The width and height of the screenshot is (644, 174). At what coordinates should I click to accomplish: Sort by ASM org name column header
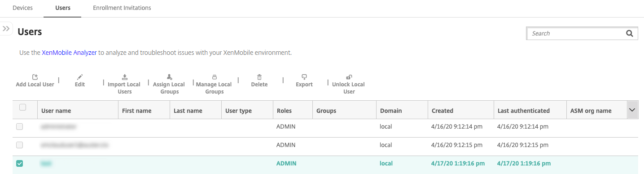click(x=591, y=111)
